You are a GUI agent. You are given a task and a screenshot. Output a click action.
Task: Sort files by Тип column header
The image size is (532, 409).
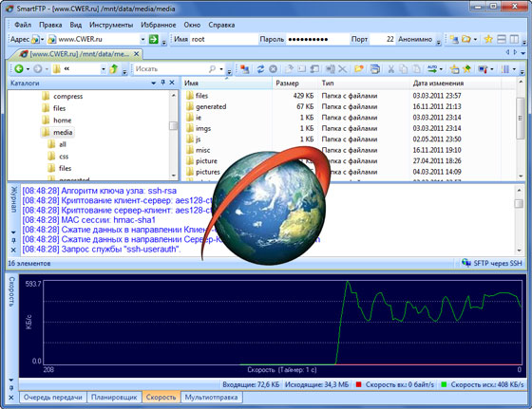click(x=328, y=83)
